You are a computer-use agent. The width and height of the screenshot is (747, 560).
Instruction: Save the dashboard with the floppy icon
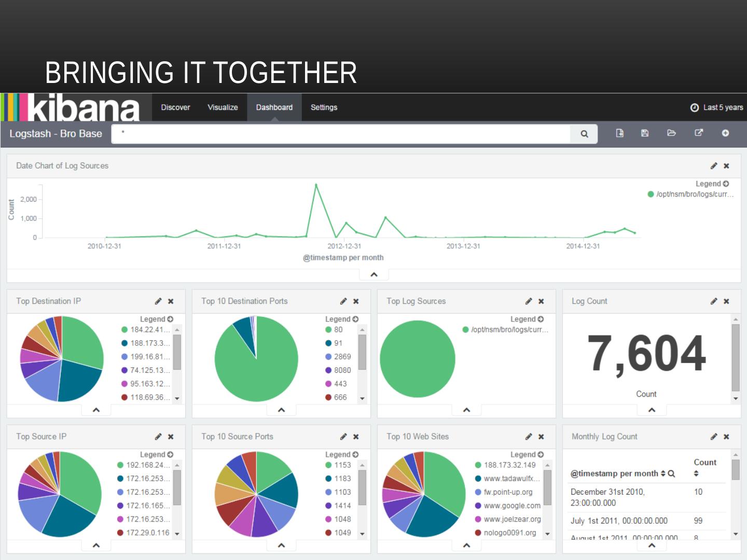click(645, 133)
